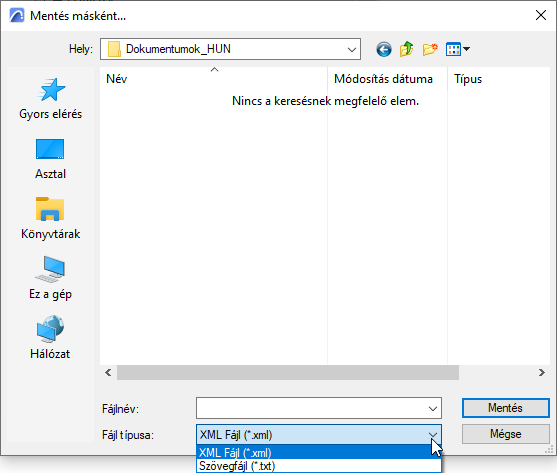The image size is (557, 473).
Task: Click the horizontal scrollbar left arrow
Action: click(x=108, y=373)
